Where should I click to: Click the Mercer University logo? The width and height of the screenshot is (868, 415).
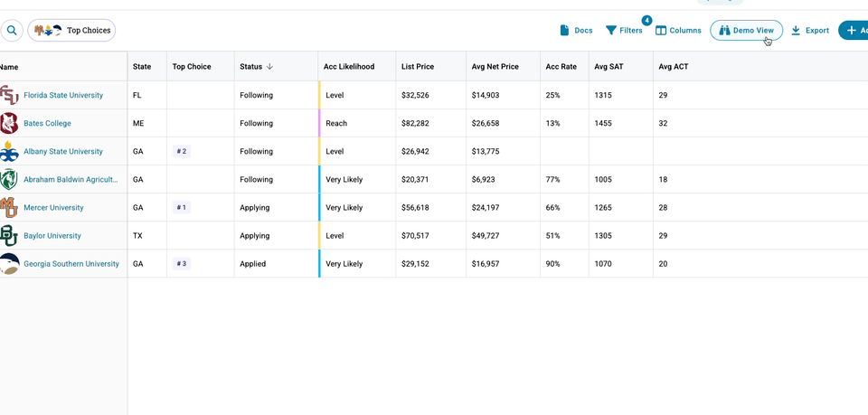click(9, 208)
